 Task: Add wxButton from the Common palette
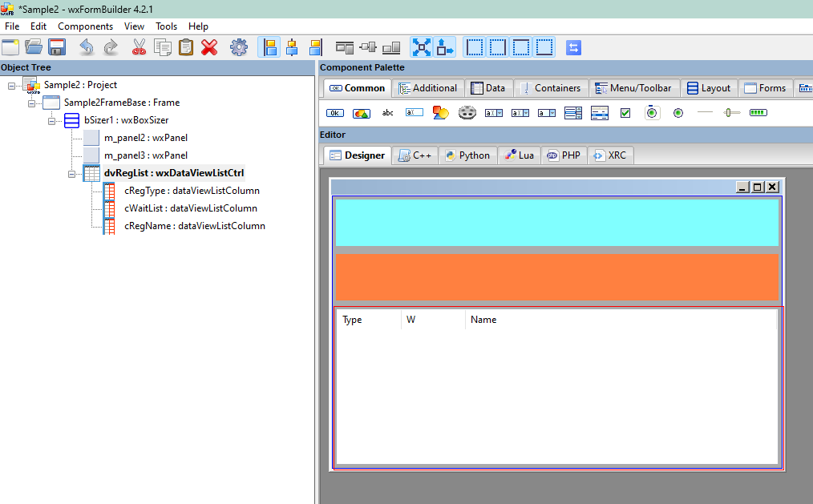point(335,113)
